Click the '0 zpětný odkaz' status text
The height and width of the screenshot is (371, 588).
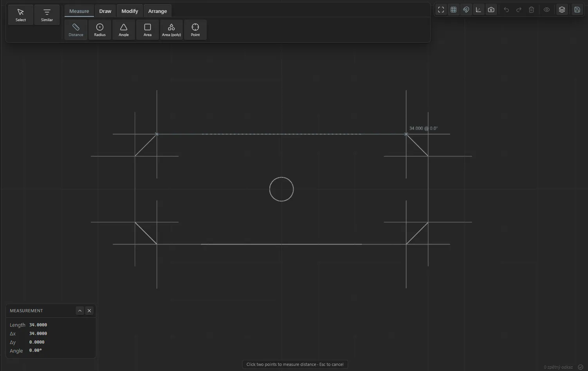tap(558, 367)
